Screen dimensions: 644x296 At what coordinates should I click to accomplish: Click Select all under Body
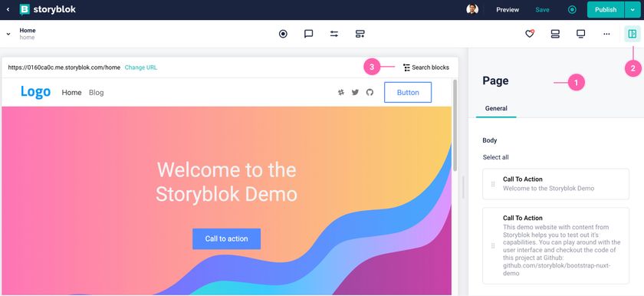(x=496, y=157)
